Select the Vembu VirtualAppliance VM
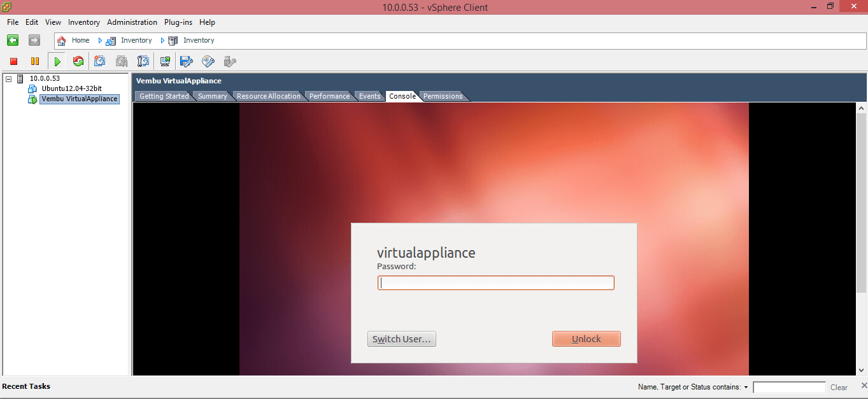The height and width of the screenshot is (399, 868). click(79, 99)
